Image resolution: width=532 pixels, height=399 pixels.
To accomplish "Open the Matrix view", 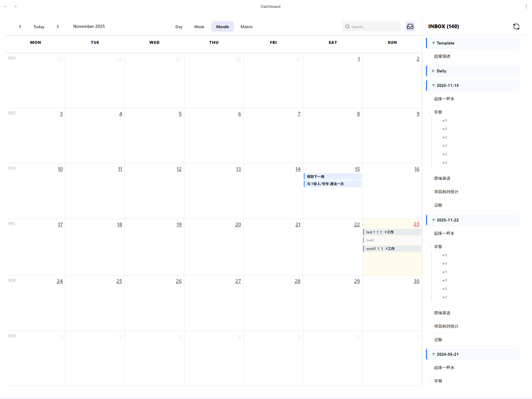I will (x=246, y=26).
